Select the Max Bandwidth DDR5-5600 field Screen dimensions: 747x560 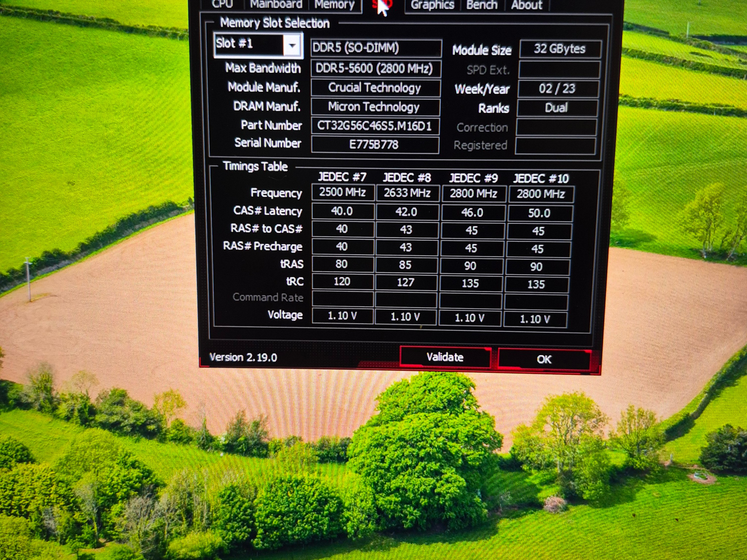(376, 69)
